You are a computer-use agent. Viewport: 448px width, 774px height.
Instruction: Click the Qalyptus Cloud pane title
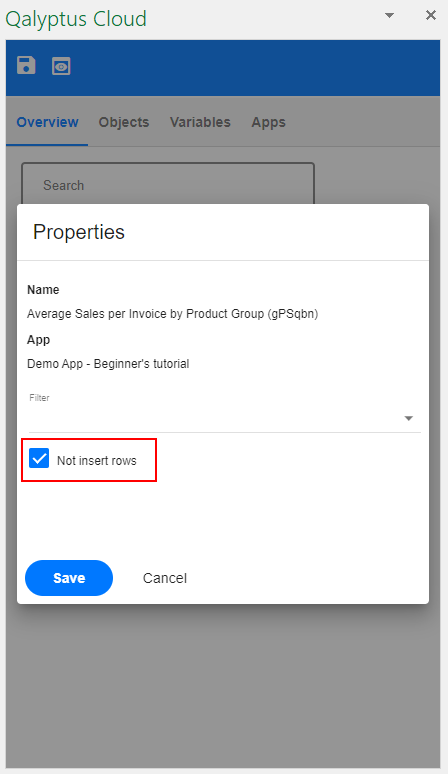tap(76, 19)
